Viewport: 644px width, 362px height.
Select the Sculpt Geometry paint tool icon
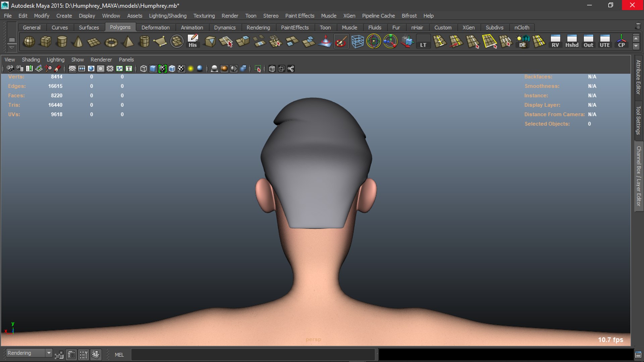click(341, 42)
